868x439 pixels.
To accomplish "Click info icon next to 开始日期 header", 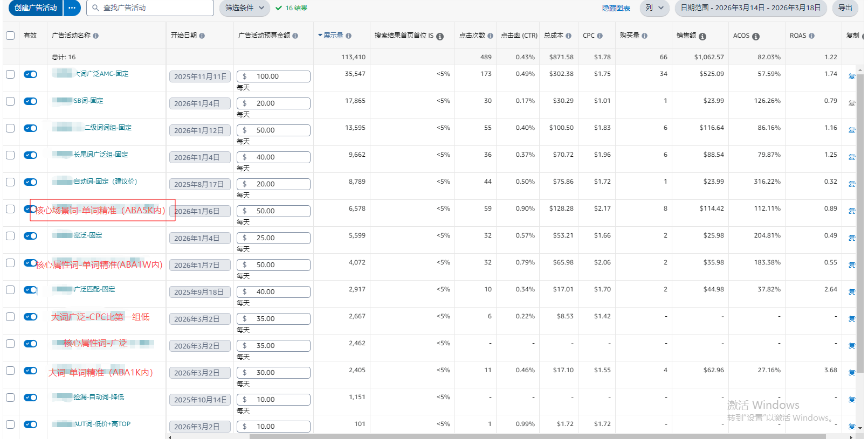I will (x=202, y=36).
